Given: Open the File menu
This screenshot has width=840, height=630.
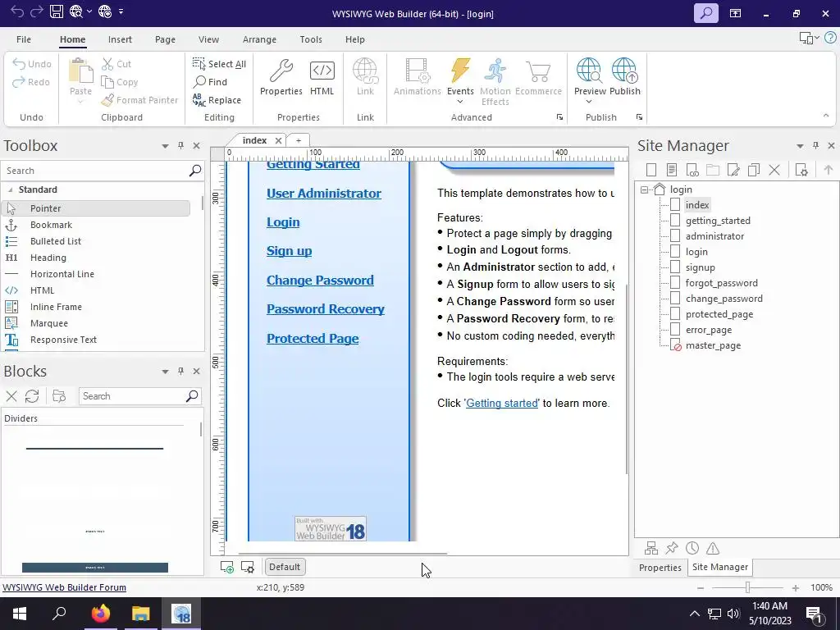Looking at the screenshot, I should [x=24, y=39].
